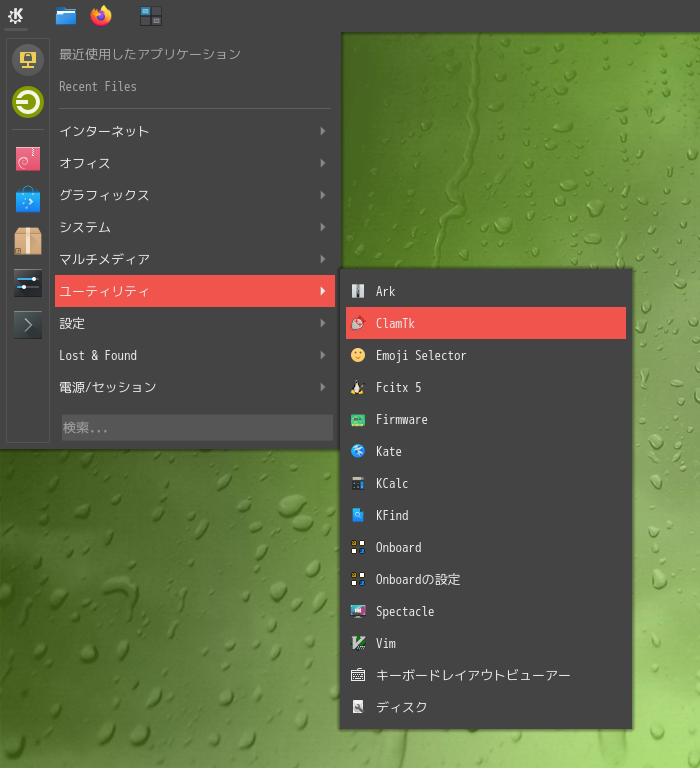Click the Fcitx 5 penguin icon
Viewport: 700px width, 768px height.
click(358, 387)
